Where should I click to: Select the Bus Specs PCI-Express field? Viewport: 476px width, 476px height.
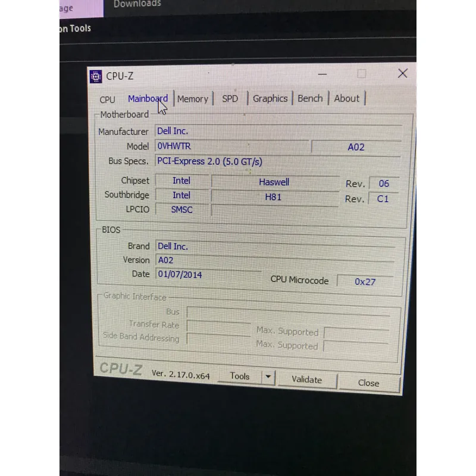[x=277, y=161]
